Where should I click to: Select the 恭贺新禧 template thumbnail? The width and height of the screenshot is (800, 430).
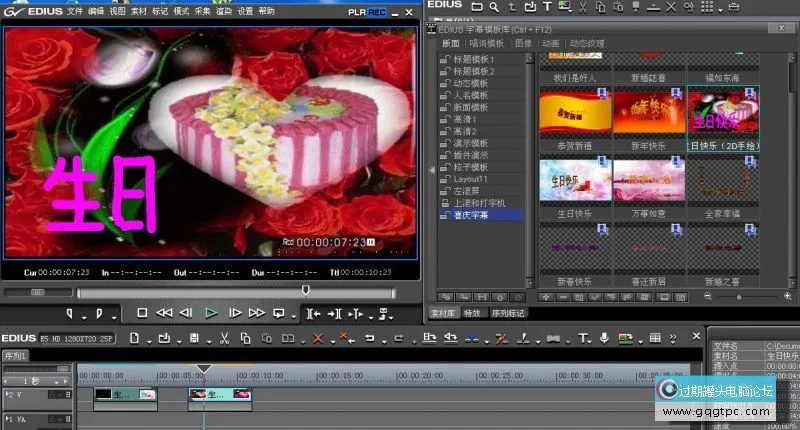[x=575, y=113]
